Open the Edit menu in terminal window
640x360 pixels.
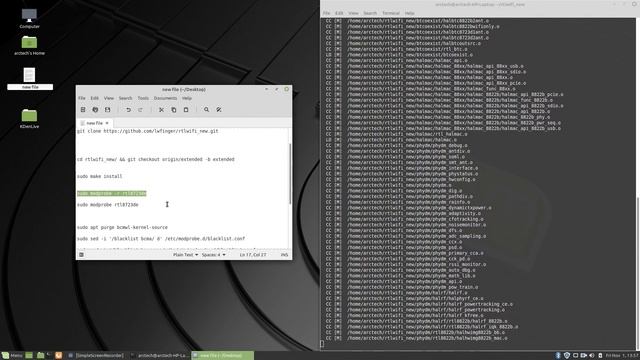pos(339,13)
